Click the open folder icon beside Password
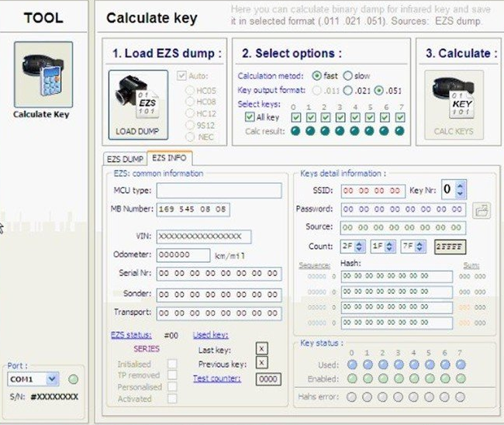This screenshot has height=425, width=504. 482,209
